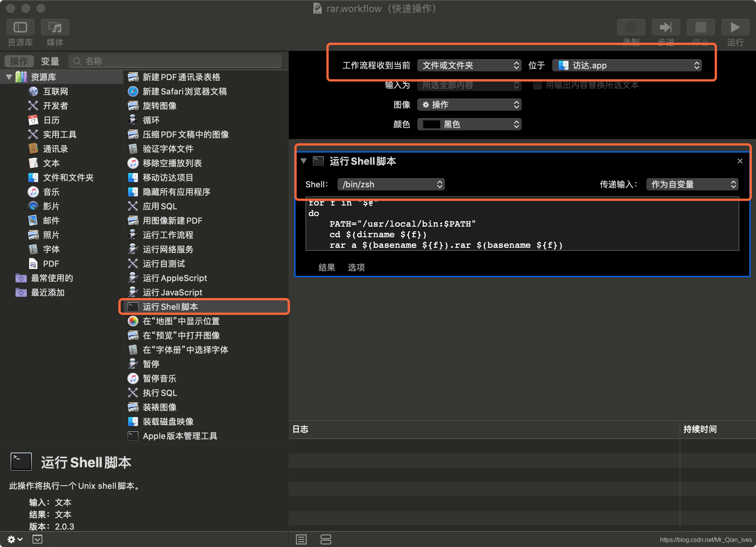The height and width of the screenshot is (547, 756).
Task: Run the workflow with Run button
Action: tap(736, 27)
